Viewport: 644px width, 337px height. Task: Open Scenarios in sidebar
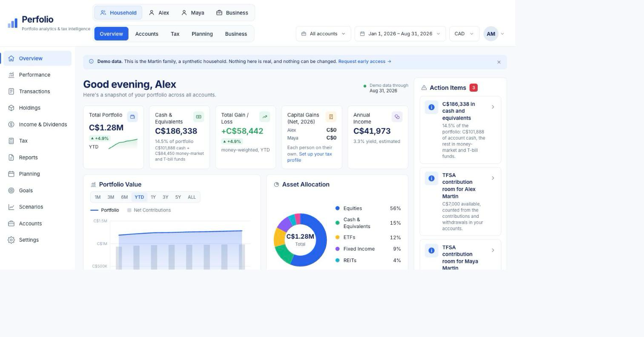click(x=37, y=207)
